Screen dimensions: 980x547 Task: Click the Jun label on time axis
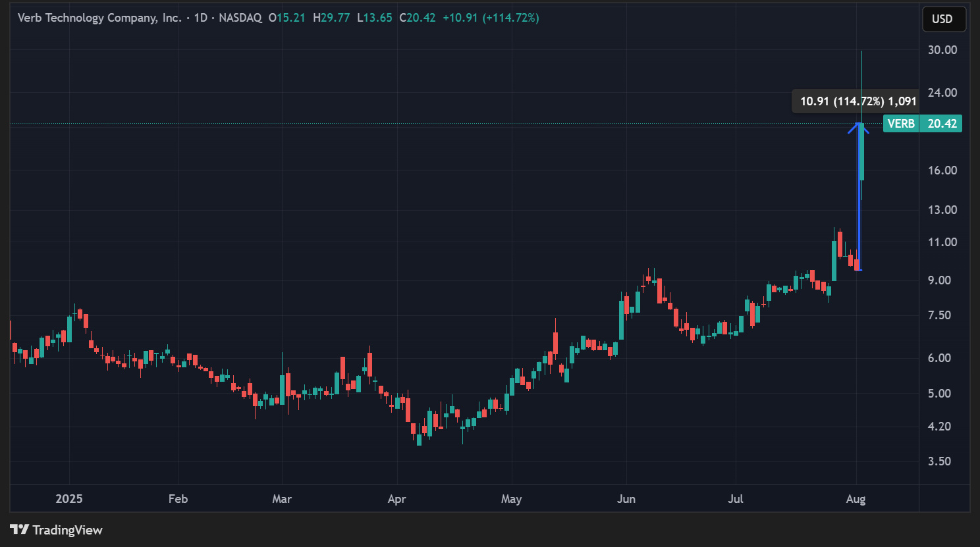pyautogui.click(x=626, y=499)
